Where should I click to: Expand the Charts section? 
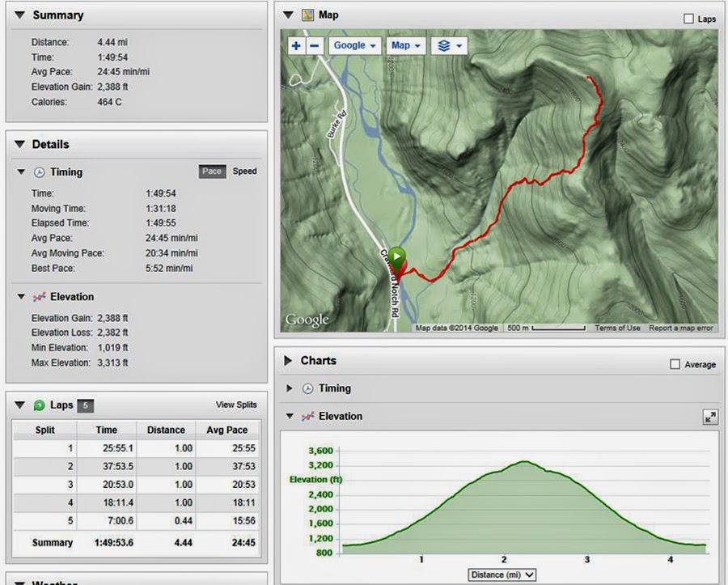pos(287,361)
